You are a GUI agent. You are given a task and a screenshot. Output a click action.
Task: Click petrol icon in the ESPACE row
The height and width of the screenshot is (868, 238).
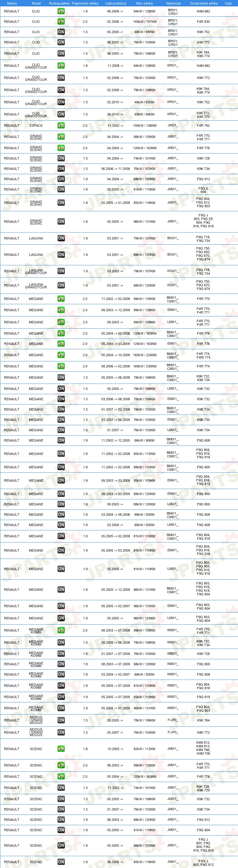[61, 126]
